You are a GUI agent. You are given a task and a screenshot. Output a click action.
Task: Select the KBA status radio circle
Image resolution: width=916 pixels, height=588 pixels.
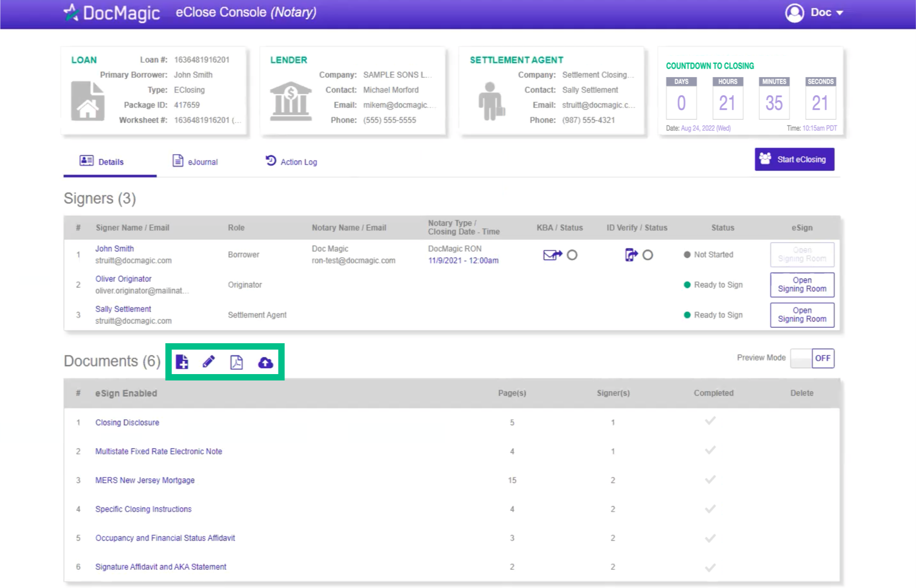[x=572, y=255]
